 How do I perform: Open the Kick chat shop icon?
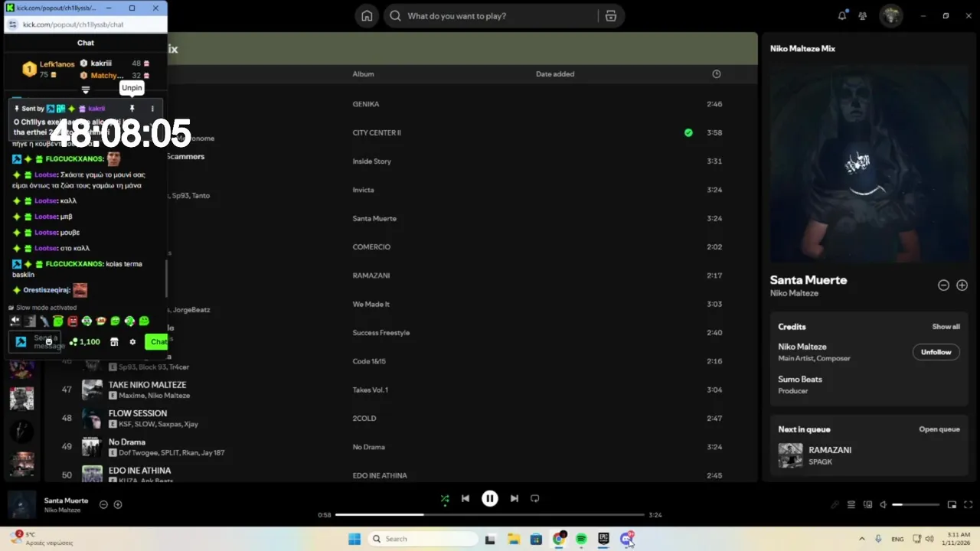(114, 342)
